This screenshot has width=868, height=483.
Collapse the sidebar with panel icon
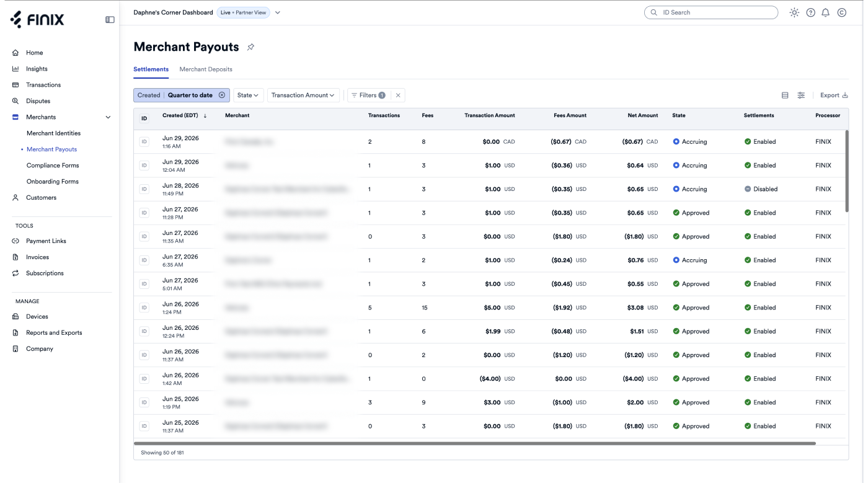click(110, 20)
